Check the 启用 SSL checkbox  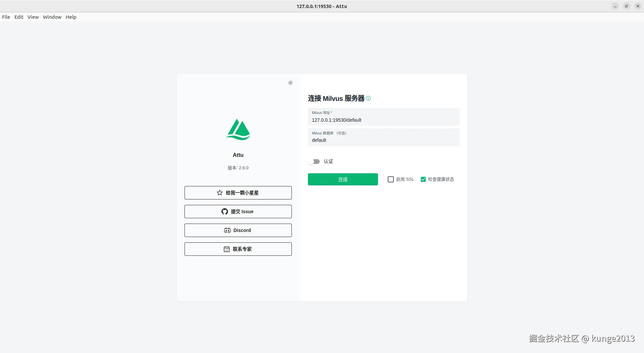(390, 179)
